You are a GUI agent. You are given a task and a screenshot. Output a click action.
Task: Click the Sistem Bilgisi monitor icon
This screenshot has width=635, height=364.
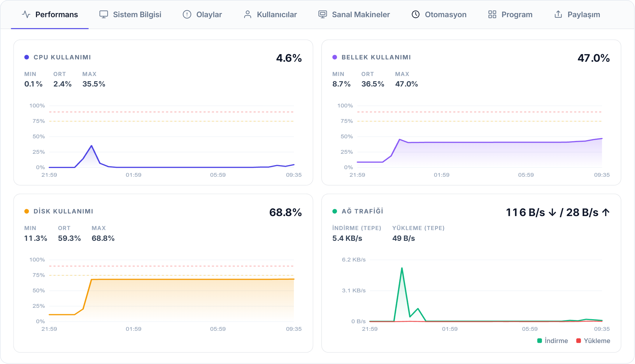point(104,14)
